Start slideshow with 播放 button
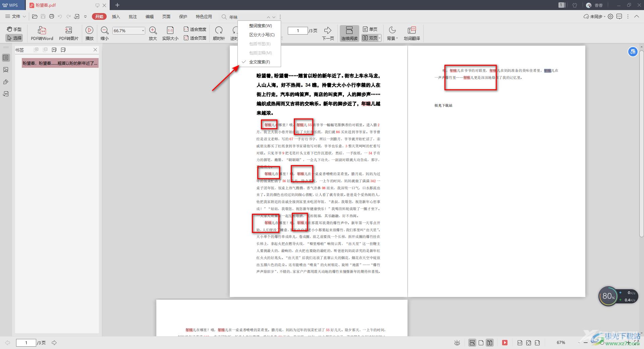The image size is (644, 349). [x=90, y=33]
